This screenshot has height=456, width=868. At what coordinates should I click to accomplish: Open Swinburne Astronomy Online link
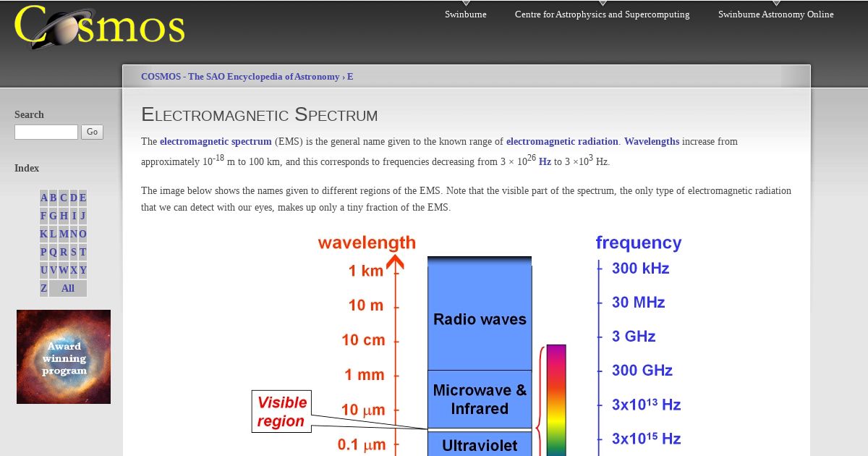[x=776, y=14]
